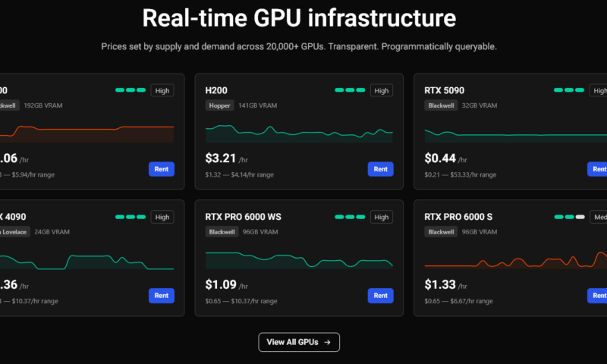Click Rent on the 192GB VRAM card
Screen dimensions: 607x364
pos(162,169)
